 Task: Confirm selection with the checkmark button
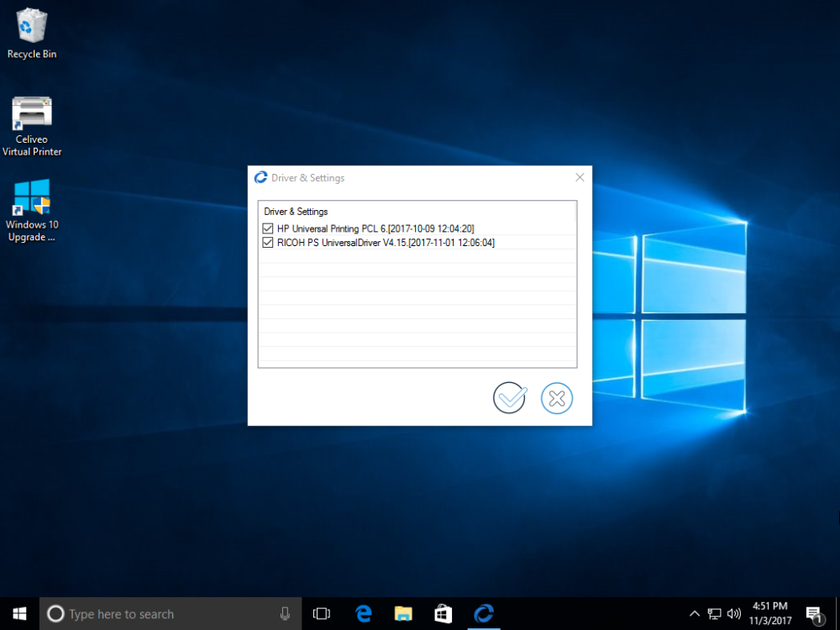pos(510,398)
